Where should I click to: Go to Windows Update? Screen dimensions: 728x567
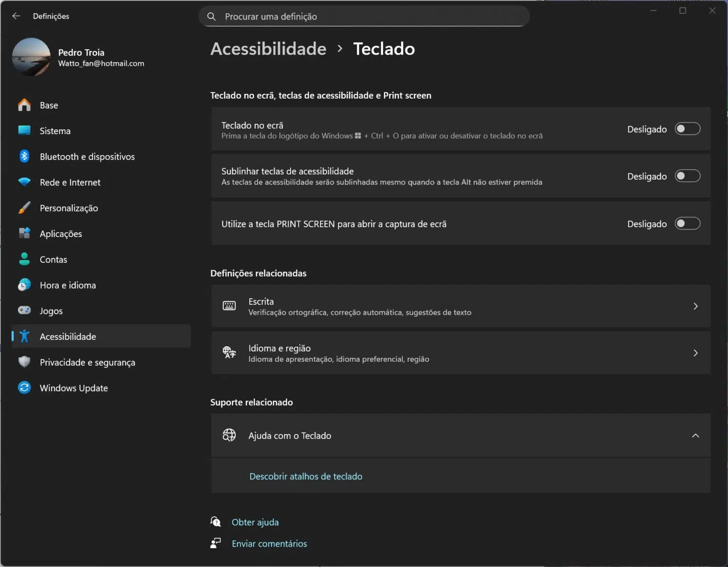point(101,388)
